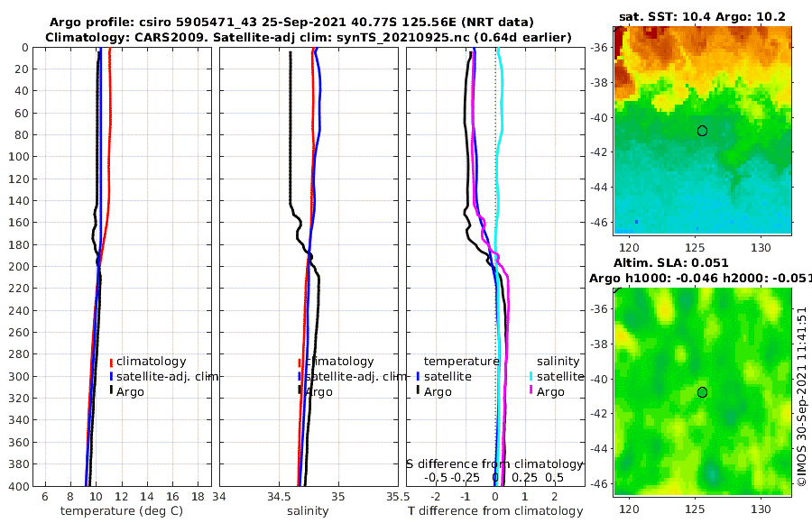Screen dimensions: 812x523
Task: Click blue satellite-adj. clim swatch in temperature legend
Action: 111,376
